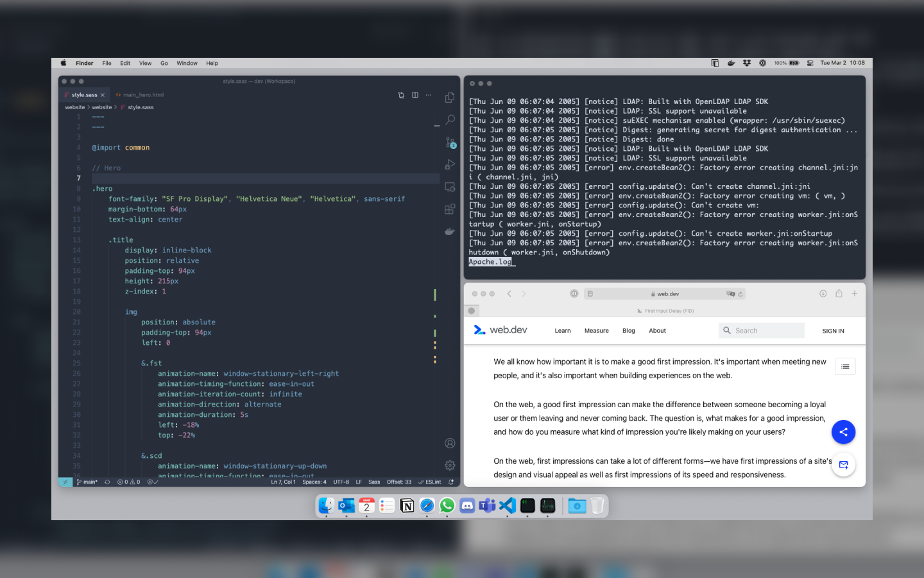Click web.dev address field in Safari
This screenshot has height=578, width=924.
pyautogui.click(x=665, y=293)
